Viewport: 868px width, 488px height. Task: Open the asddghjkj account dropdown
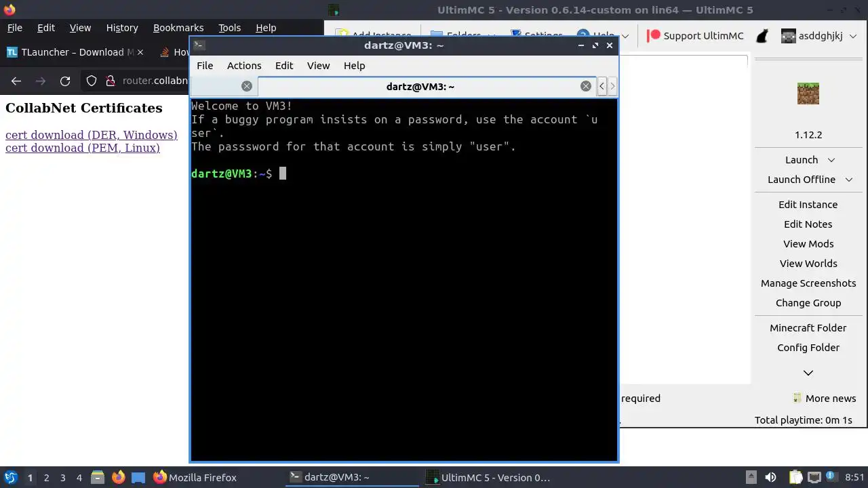[853, 36]
